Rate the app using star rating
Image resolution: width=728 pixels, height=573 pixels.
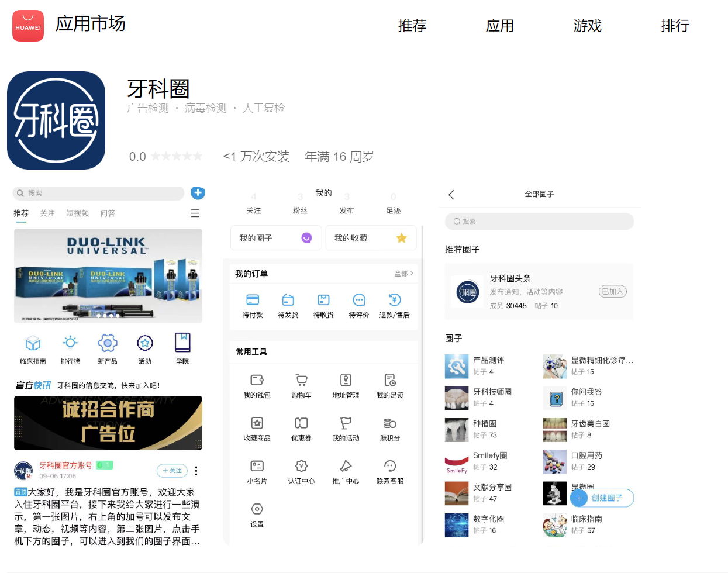(x=177, y=157)
